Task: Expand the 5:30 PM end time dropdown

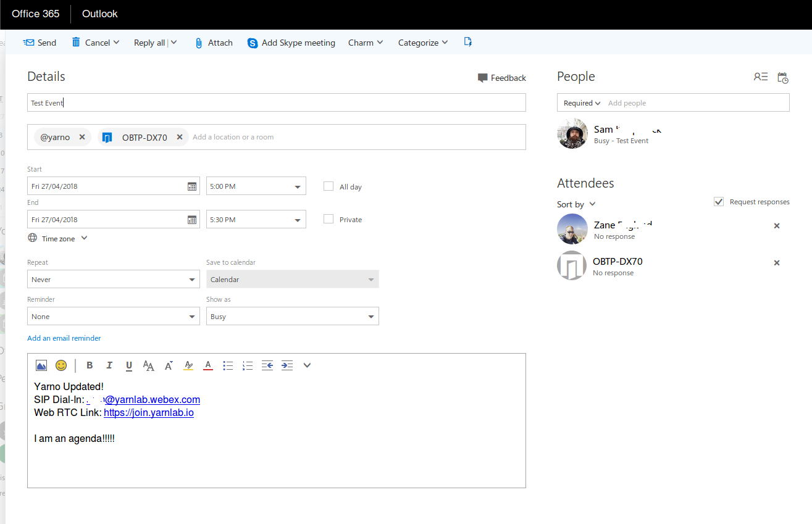Action: point(298,220)
